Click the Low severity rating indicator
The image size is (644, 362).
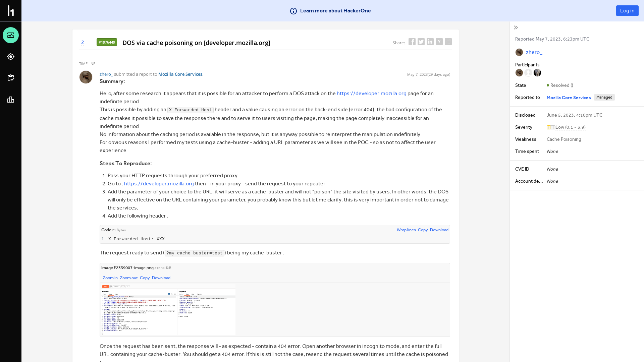point(566,127)
